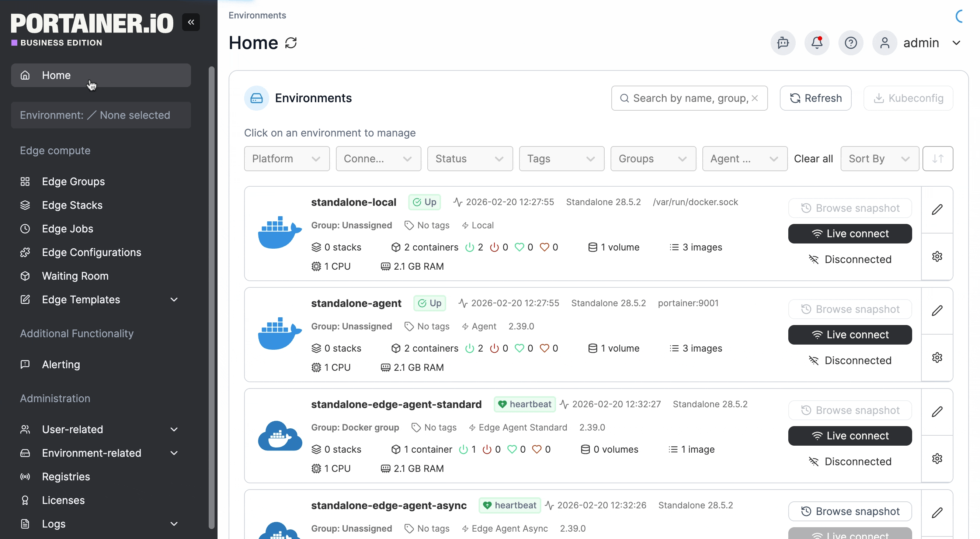980x539 pixels.
Task: Open the Platform filter dropdown
Action: click(x=286, y=159)
